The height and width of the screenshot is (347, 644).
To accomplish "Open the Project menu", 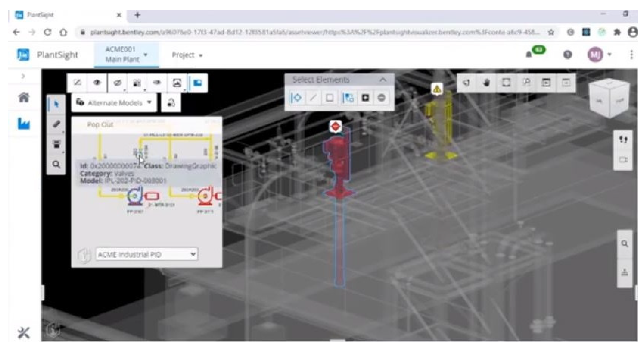I will 187,55.
